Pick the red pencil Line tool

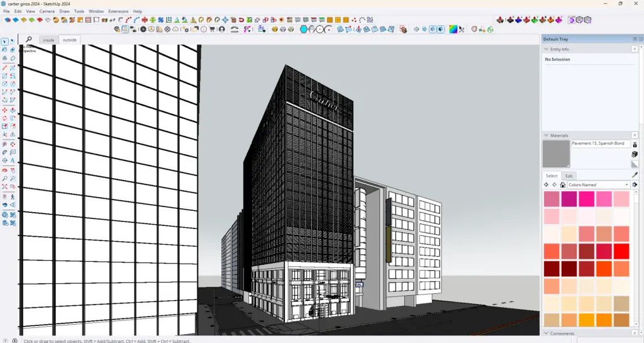pyautogui.click(x=4, y=68)
